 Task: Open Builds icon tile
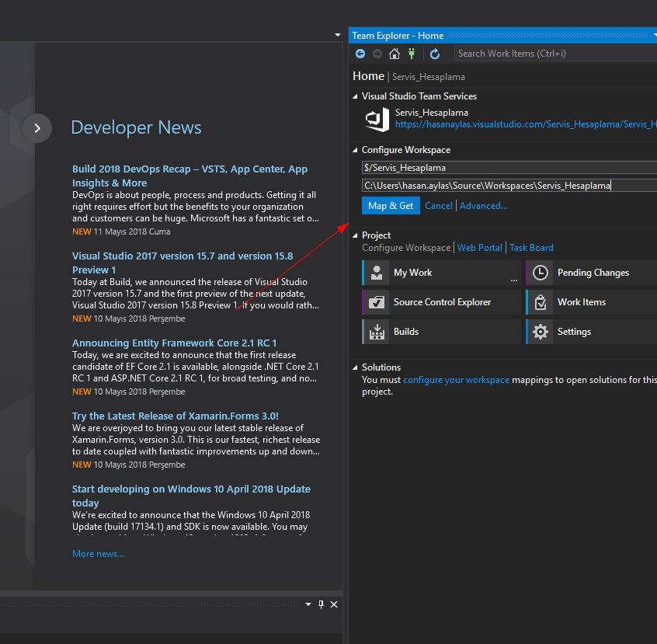(377, 332)
